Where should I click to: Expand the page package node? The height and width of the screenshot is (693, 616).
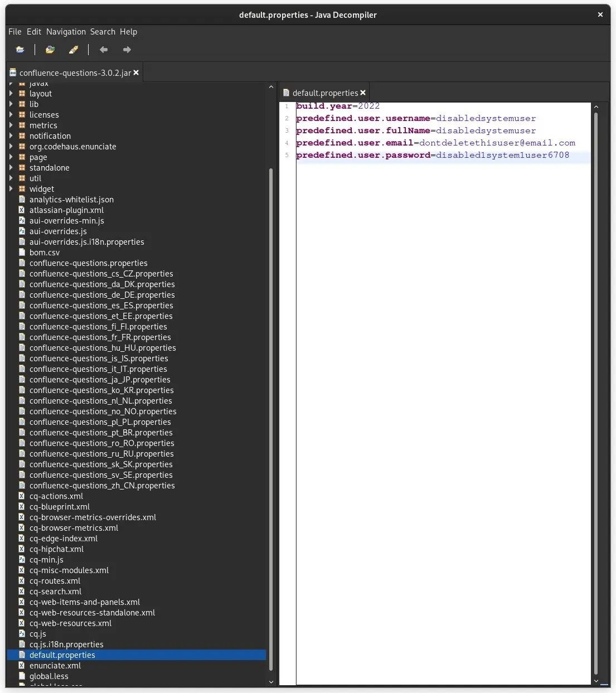coord(11,157)
